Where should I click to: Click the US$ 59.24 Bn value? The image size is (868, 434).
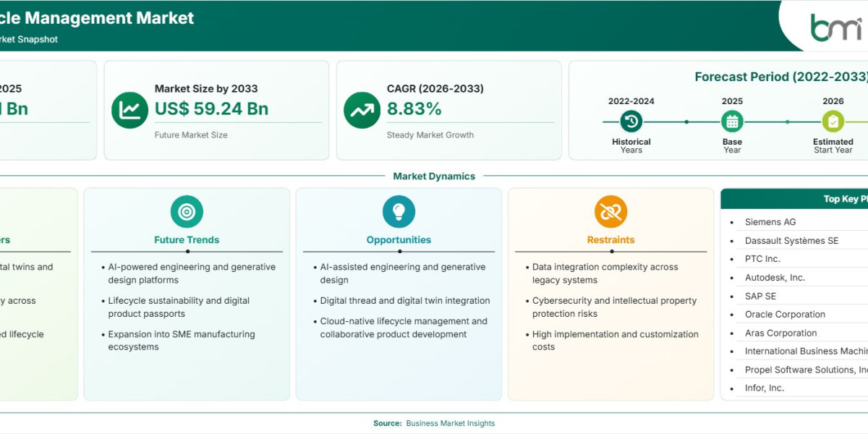[x=211, y=109]
